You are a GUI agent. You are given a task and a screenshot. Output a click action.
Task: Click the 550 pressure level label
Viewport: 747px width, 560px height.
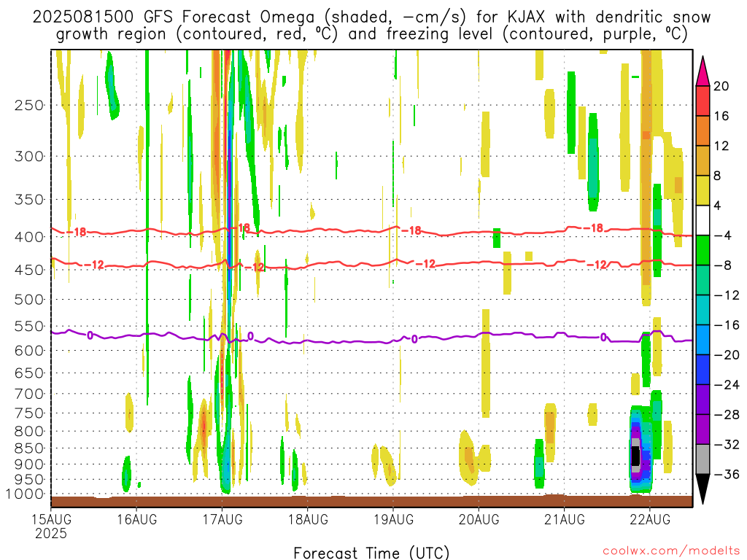tap(29, 326)
